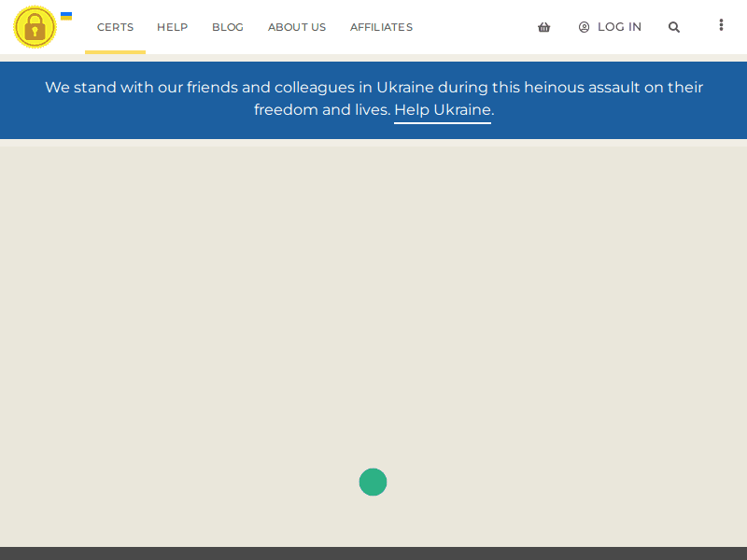Click the Ukraine flag icon beside logo

[x=66, y=16]
